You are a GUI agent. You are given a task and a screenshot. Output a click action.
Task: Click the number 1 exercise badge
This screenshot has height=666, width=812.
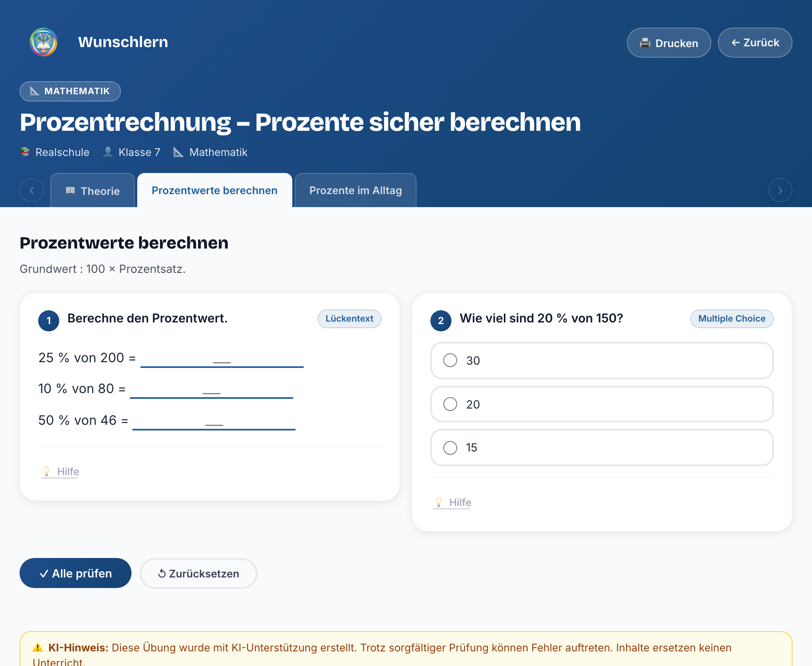(x=49, y=321)
